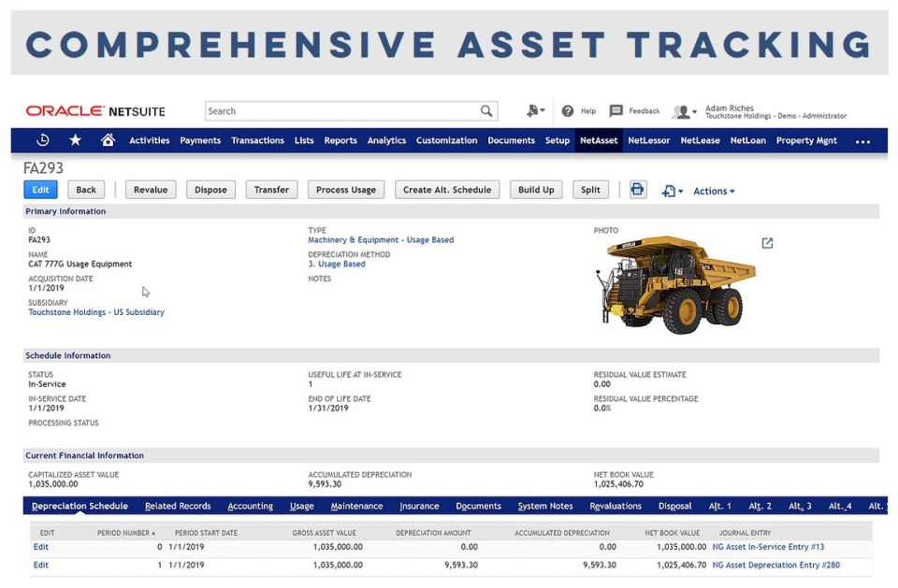Open the Activities menu
Image resolution: width=898 pixels, height=588 pixels.
click(149, 140)
